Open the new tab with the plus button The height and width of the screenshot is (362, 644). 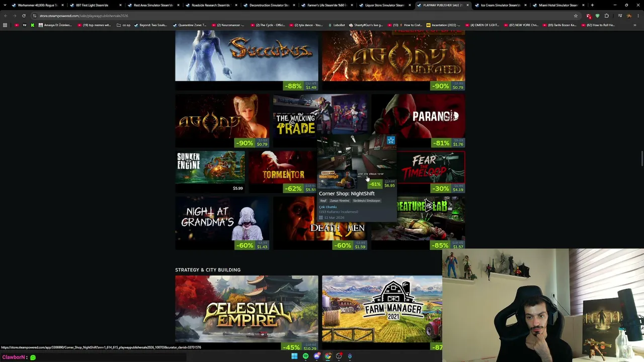click(592, 5)
